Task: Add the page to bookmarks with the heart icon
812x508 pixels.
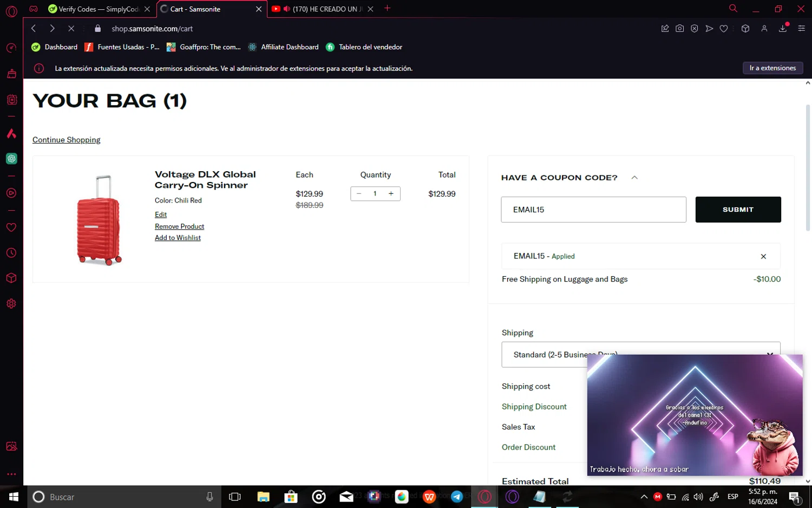Action: pos(724,28)
